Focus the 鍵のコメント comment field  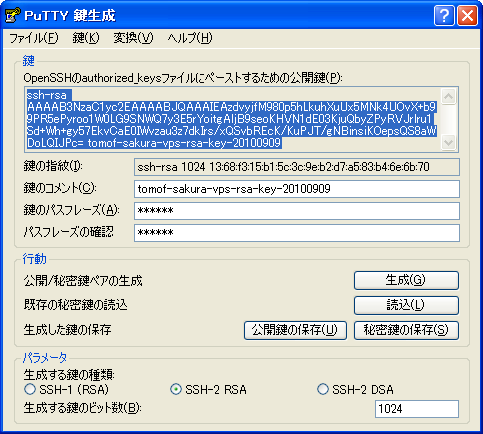297,189
